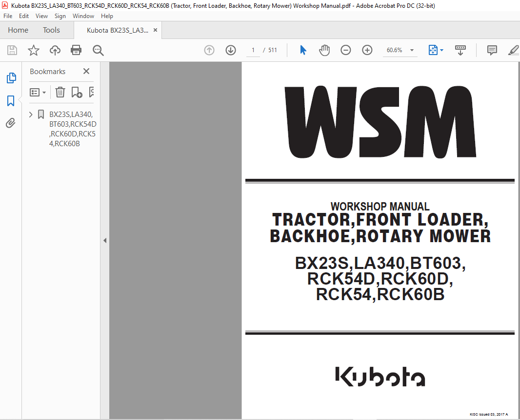Click the Save file icon
This screenshot has height=420, width=520.
tap(12, 50)
